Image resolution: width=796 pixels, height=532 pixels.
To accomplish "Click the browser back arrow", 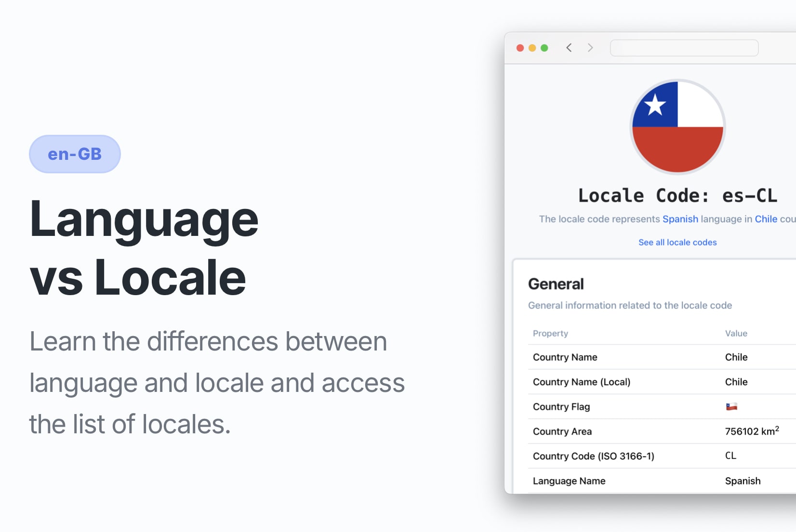I will [x=569, y=48].
